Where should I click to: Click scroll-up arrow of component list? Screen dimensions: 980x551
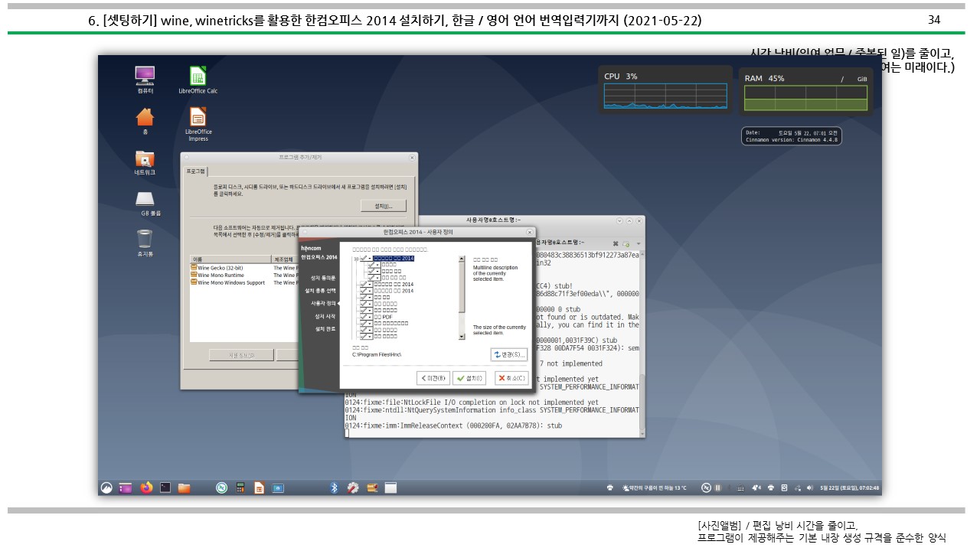click(462, 259)
